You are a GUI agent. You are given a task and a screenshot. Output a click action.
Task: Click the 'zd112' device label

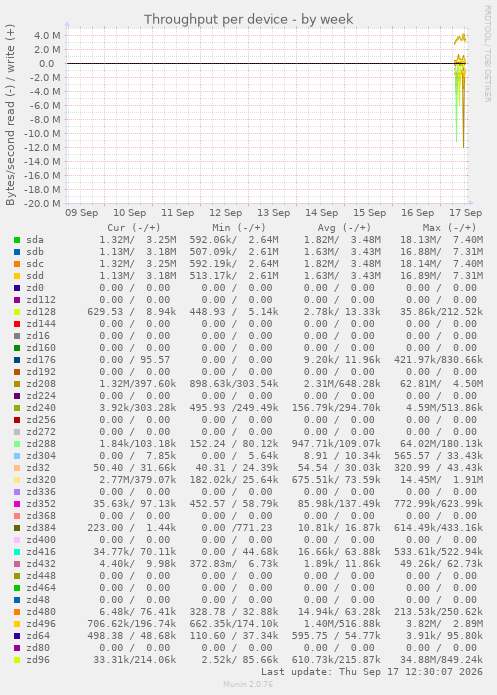click(x=41, y=300)
